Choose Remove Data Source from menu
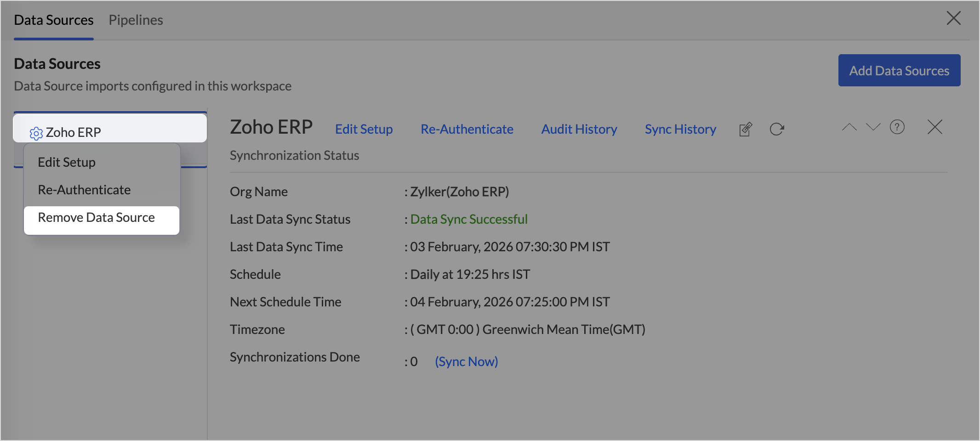Screen dimensions: 980x441 97,218
